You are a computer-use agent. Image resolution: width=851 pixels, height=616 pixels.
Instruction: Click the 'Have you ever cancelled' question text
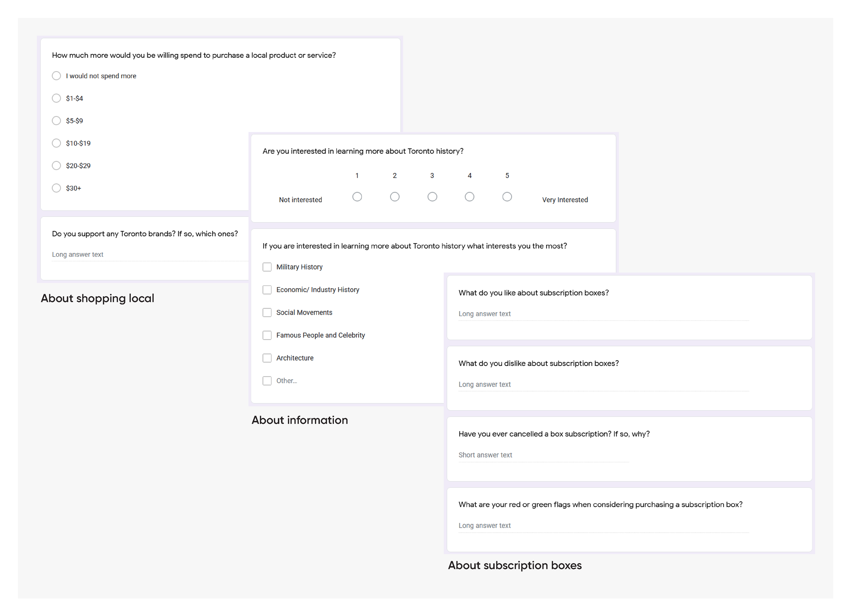tap(554, 434)
